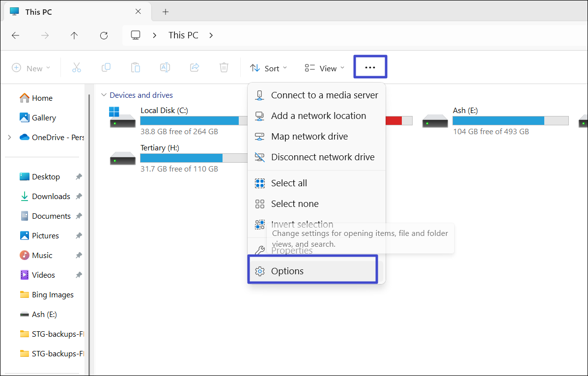Open Local Disk (C:) drive
Viewport: 588px width, 376px height.
tap(164, 111)
